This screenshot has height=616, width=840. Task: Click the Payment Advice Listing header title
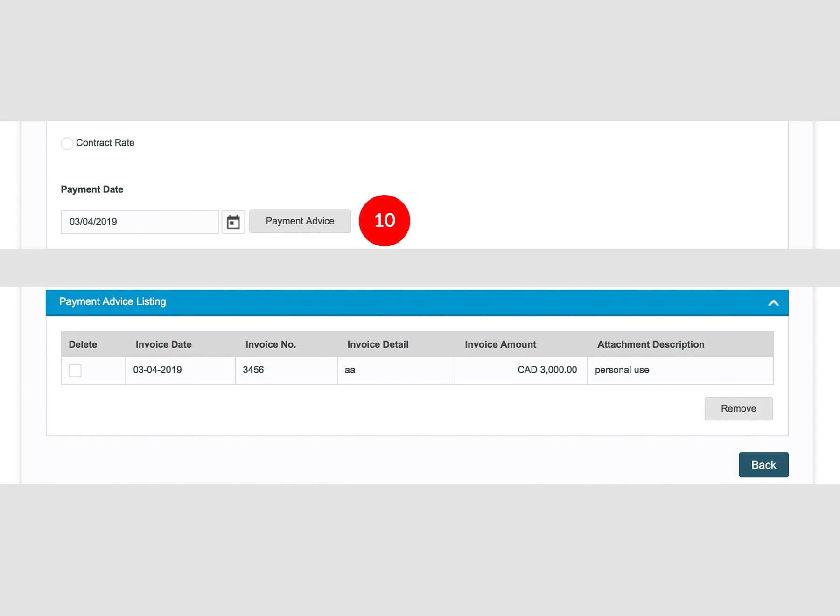coord(112,302)
